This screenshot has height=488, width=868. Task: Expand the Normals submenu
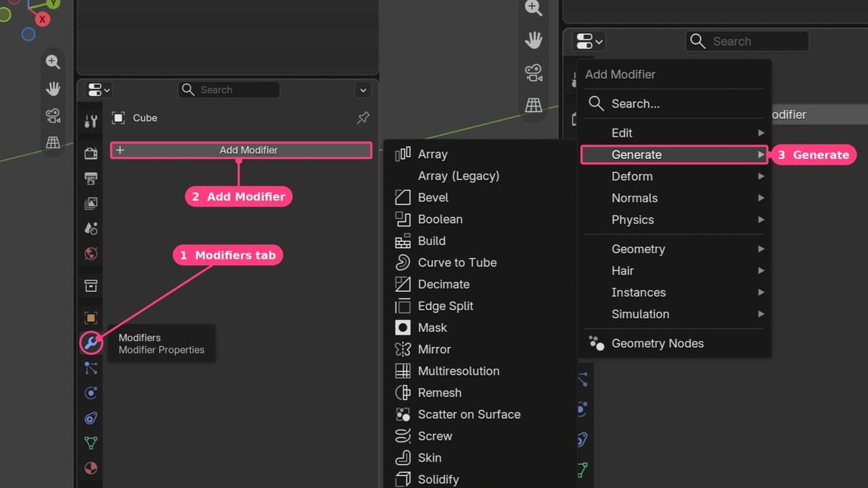(674, 198)
